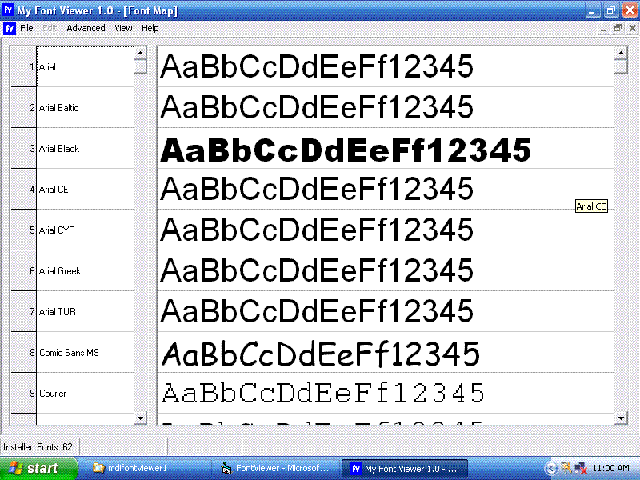Click the bold Arial Black sample text
Viewport: 640px width, 480px height.
pyautogui.click(x=346, y=150)
